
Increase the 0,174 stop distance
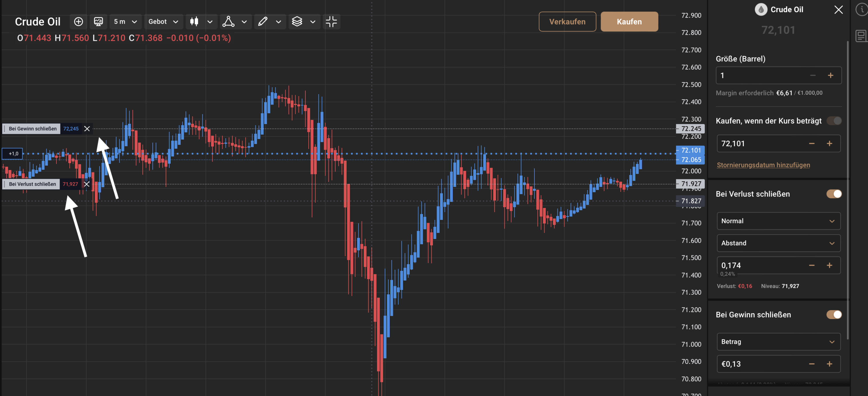(830, 265)
